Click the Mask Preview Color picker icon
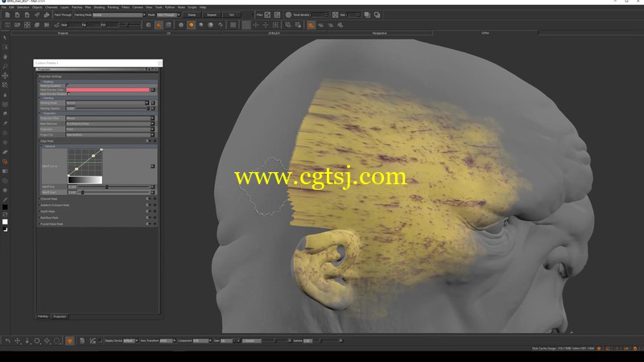Image resolution: width=644 pixels, height=362 pixels. tap(153, 89)
